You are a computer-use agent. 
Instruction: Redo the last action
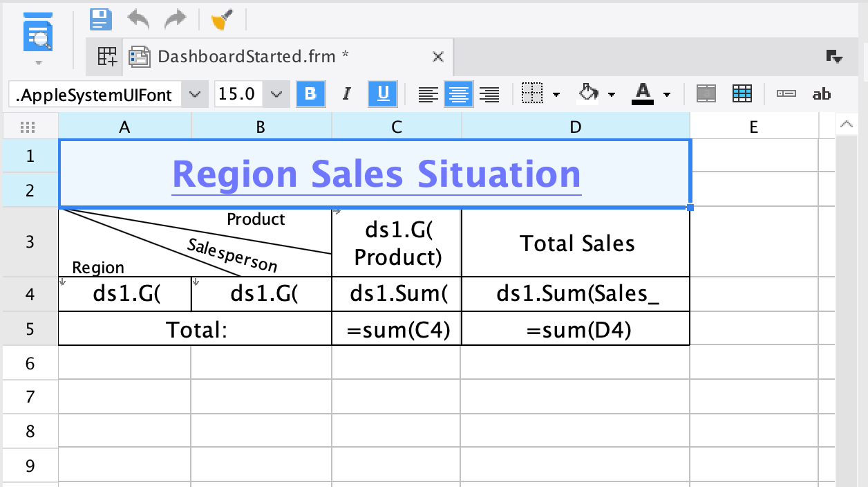pos(175,19)
